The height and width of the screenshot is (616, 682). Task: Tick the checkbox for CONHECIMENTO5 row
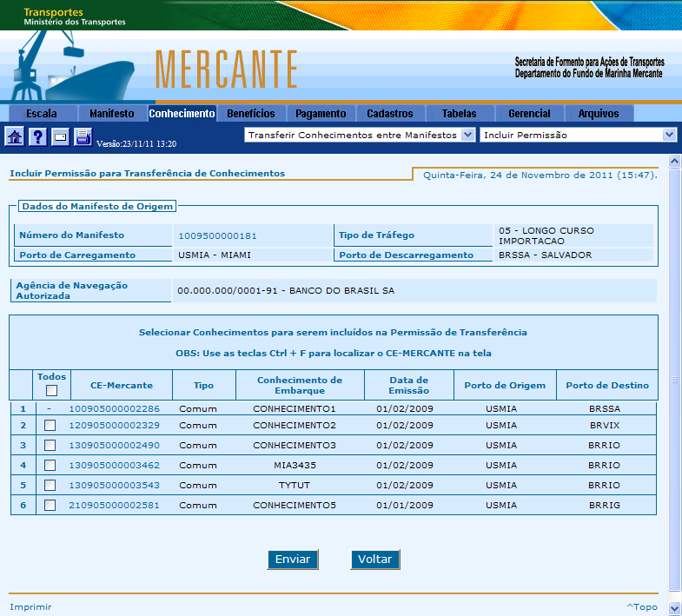click(50, 505)
